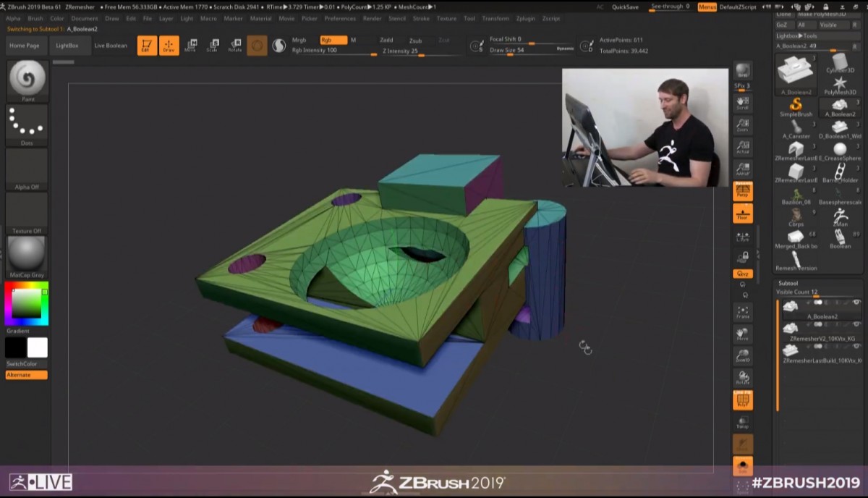868x498 pixels.
Task: Open the Dots stroke type picker
Action: (27, 123)
